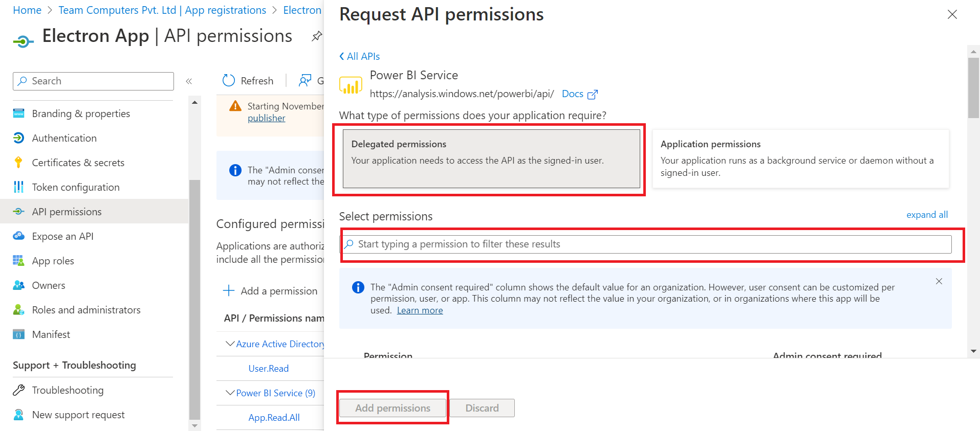Click the Electron breadcrumb
This screenshot has width=980, height=431.
pyautogui.click(x=302, y=10)
